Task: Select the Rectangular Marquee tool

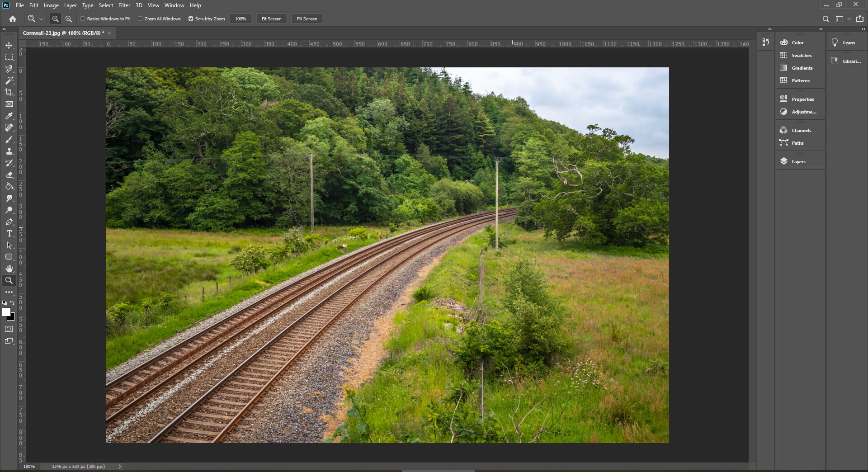Action: [9, 57]
